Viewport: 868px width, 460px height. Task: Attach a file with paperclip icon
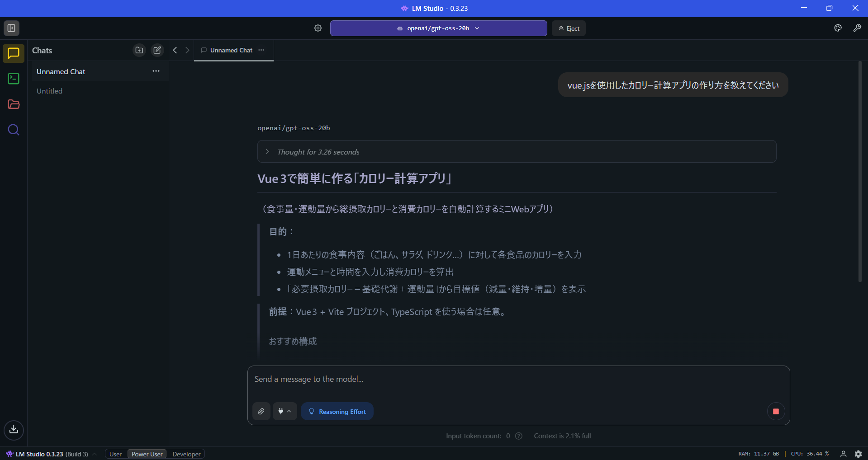tap(261, 411)
